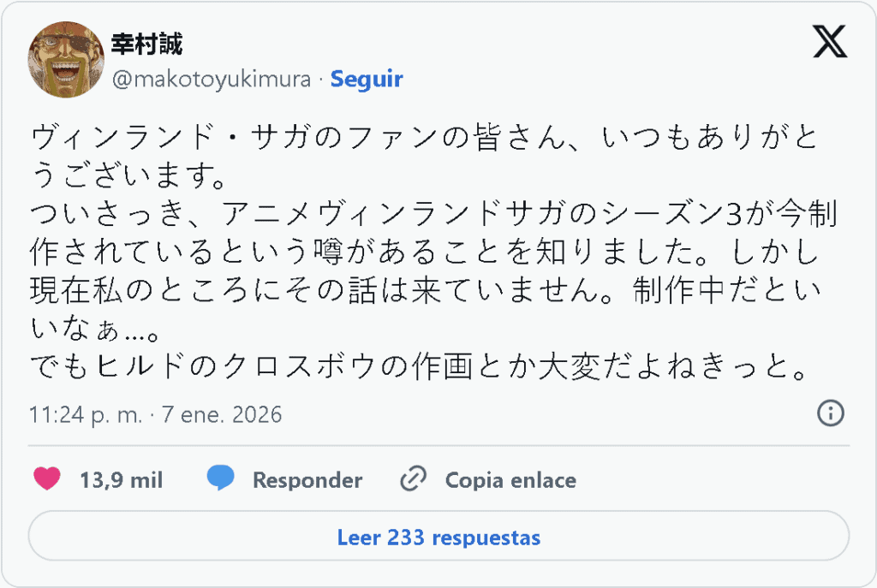Like the tweet with the heart icon
This screenshot has width=877, height=588.
[47, 479]
